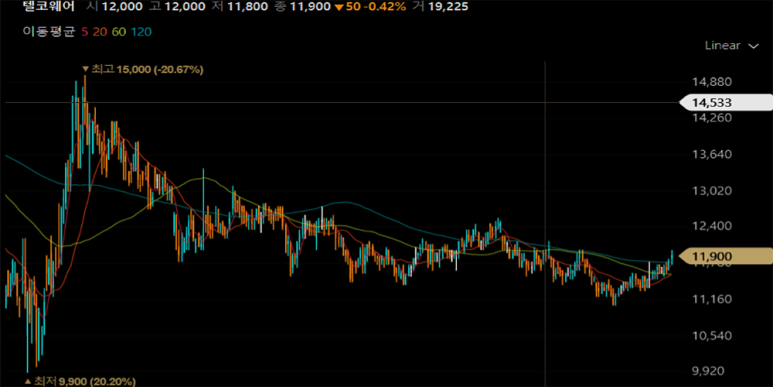Screen dimensions: 773x387
Task: Click the 5-day moving average label
Action: pyautogui.click(x=84, y=32)
